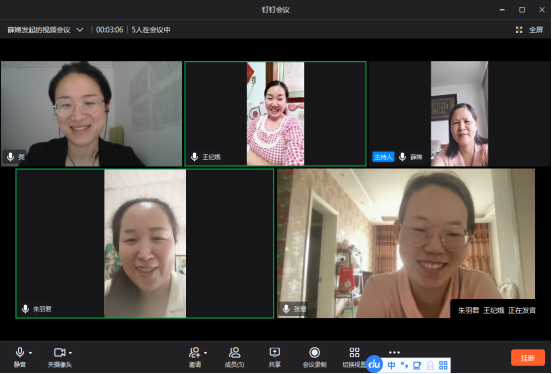The image size is (552, 374).
Task: Close the DingTalk meeting window
Action: pyautogui.click(x=542, y=10)
